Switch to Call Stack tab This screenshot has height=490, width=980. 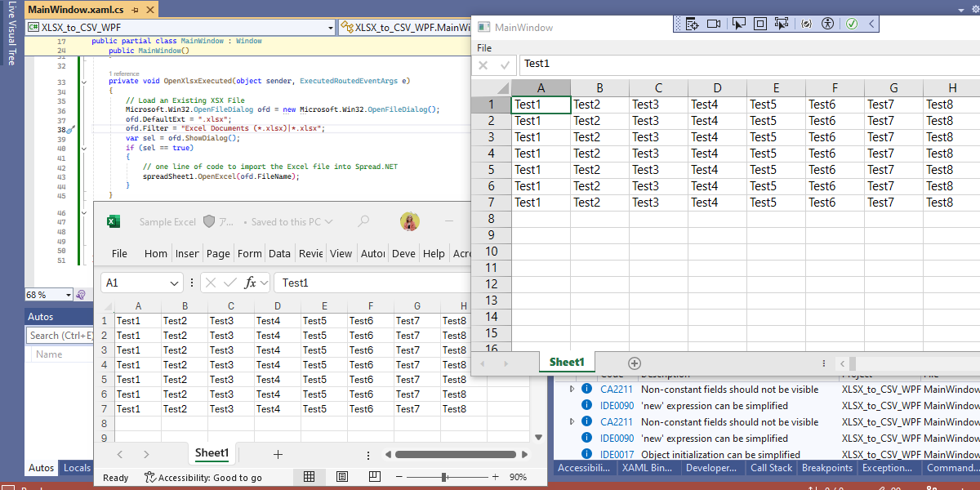tap(771, 468)
